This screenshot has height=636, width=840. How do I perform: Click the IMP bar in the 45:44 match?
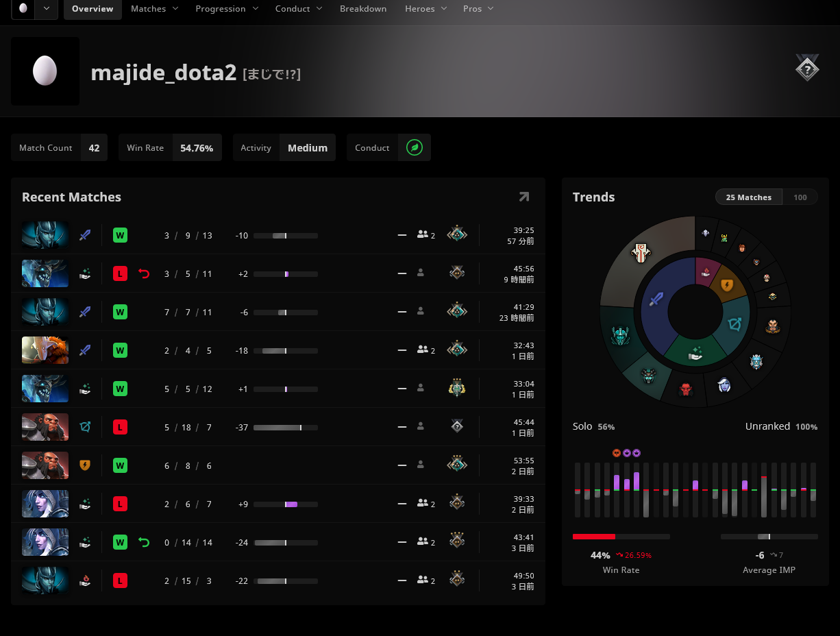[286, 427]
